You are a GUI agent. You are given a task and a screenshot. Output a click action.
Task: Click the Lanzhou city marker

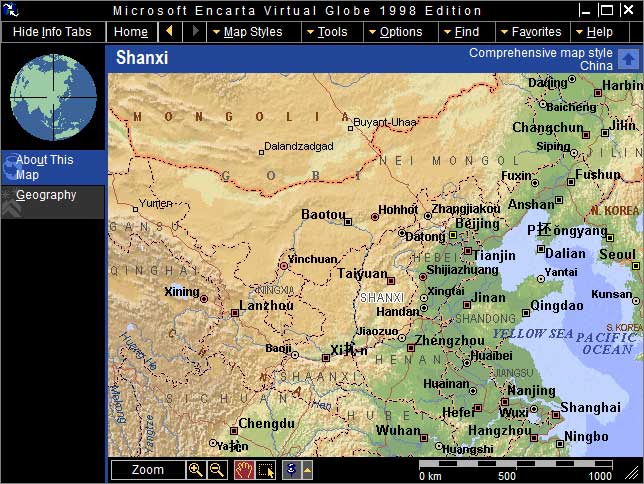pos(235,313)
